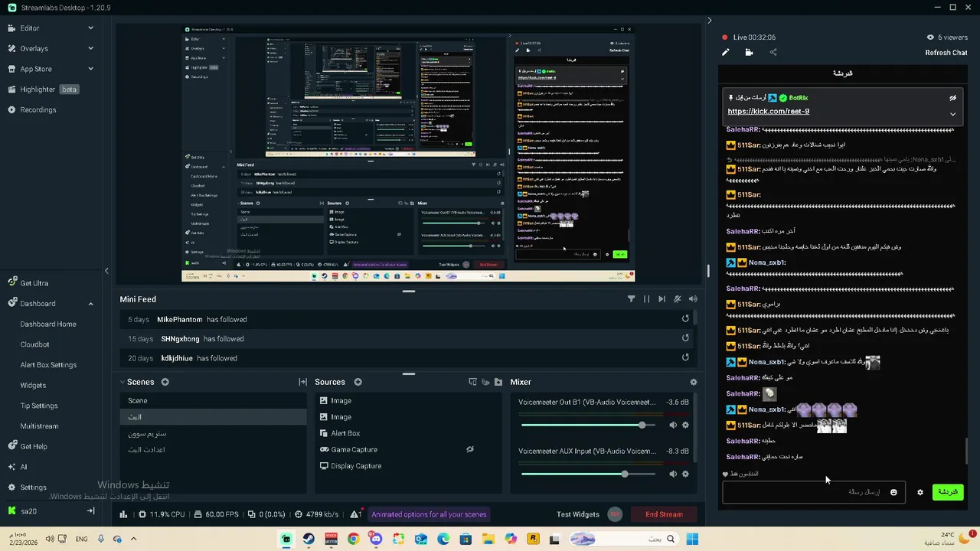
Task: Select the ستريم سوون scene
Action: point(214,433)
